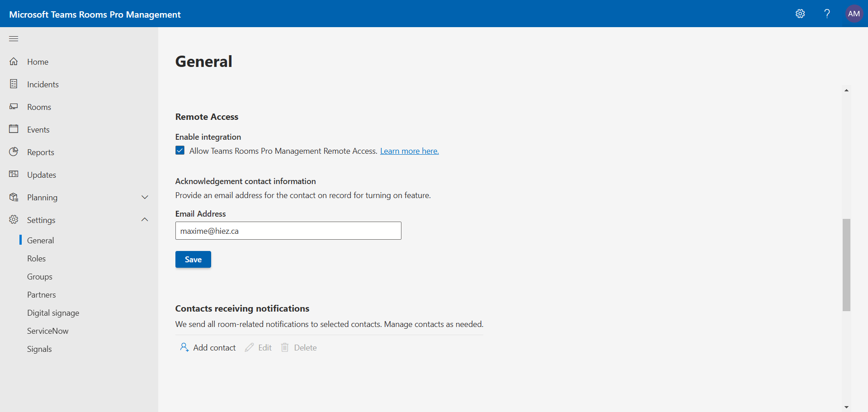
Task: Click the Incidents list icon
Action: tap(14, 84)
